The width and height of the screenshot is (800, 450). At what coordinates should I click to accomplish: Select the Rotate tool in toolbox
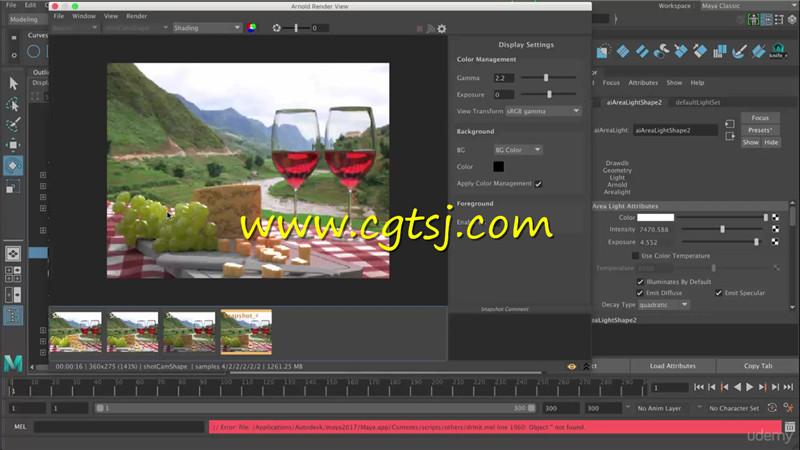(13, 165)
